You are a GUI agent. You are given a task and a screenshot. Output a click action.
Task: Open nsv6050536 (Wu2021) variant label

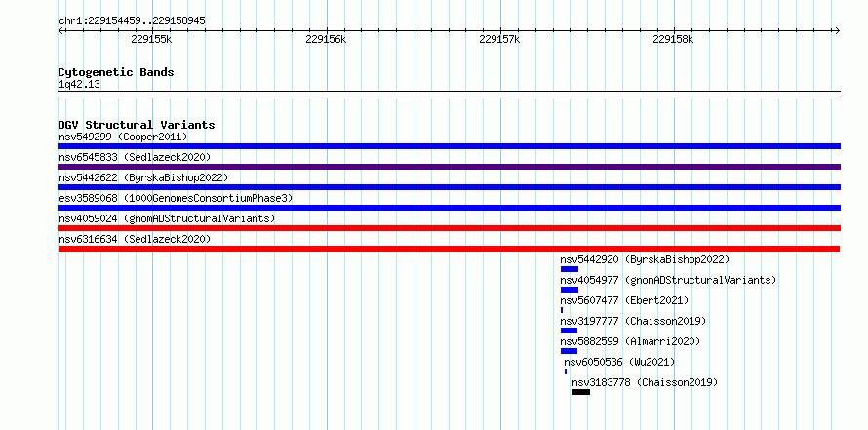tap(620, 362)
